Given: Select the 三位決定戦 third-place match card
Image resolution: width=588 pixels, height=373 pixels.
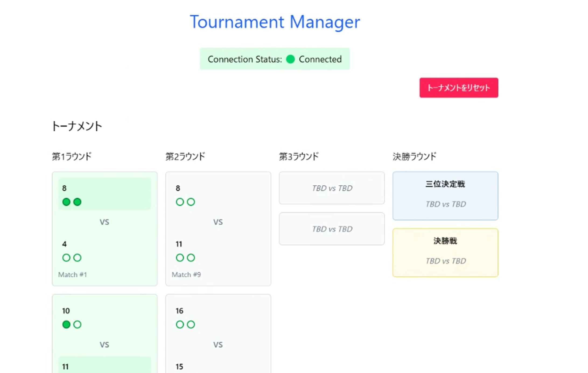Looking at the screenshot, I should (x=445, y=196).
